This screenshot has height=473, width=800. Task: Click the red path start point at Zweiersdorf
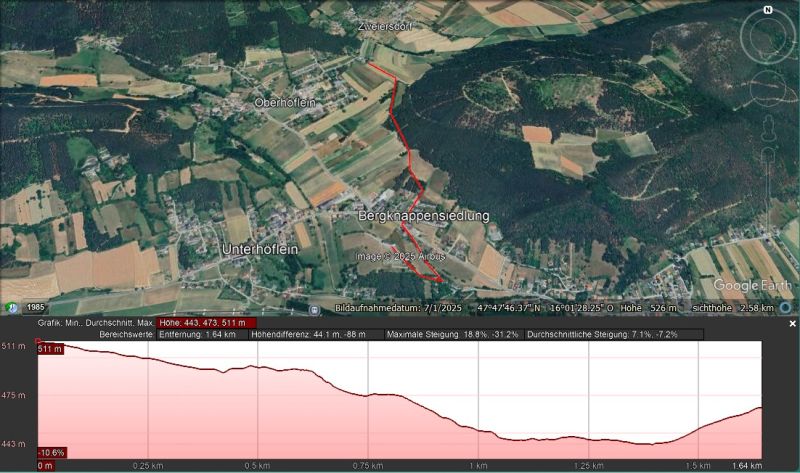368,64
